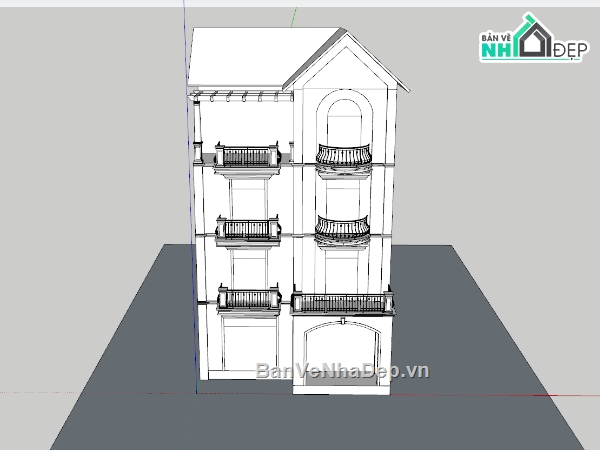The width and height of the screenshot is (600, 450).
Task: Select the pergola on the left roof terrace
Action: pos(242,96)
